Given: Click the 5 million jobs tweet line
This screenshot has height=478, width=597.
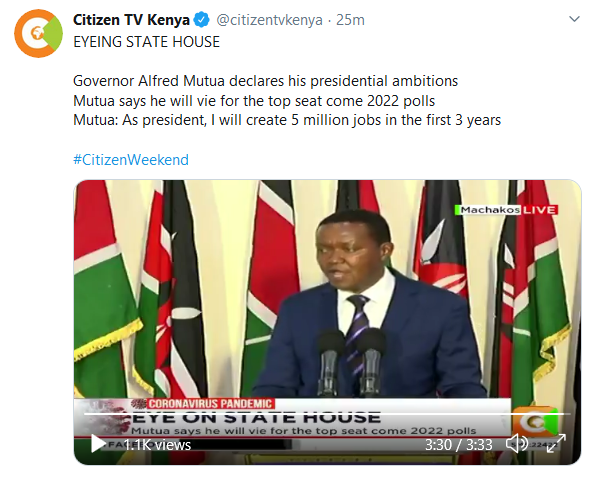Looking at the screenshot, I should tap(287, 120).
